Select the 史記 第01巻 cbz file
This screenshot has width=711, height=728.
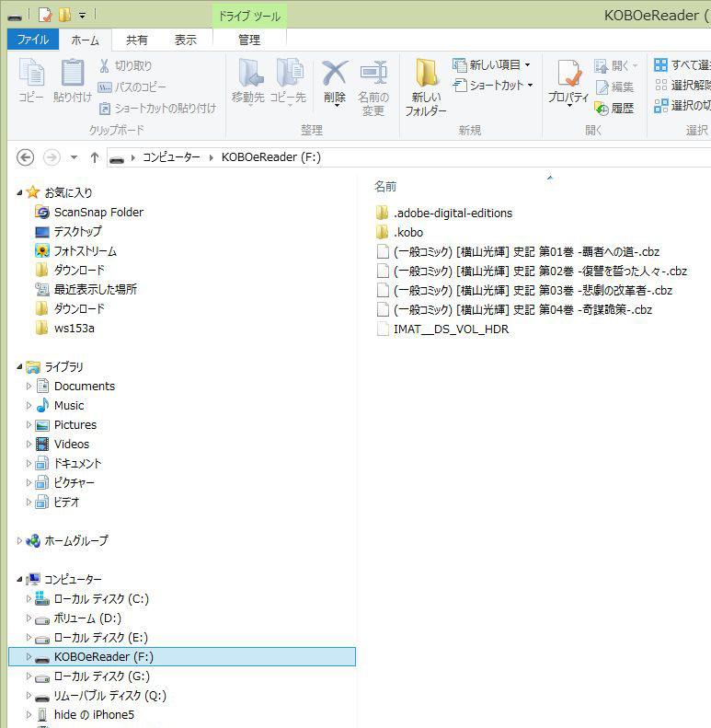[518, 251]
